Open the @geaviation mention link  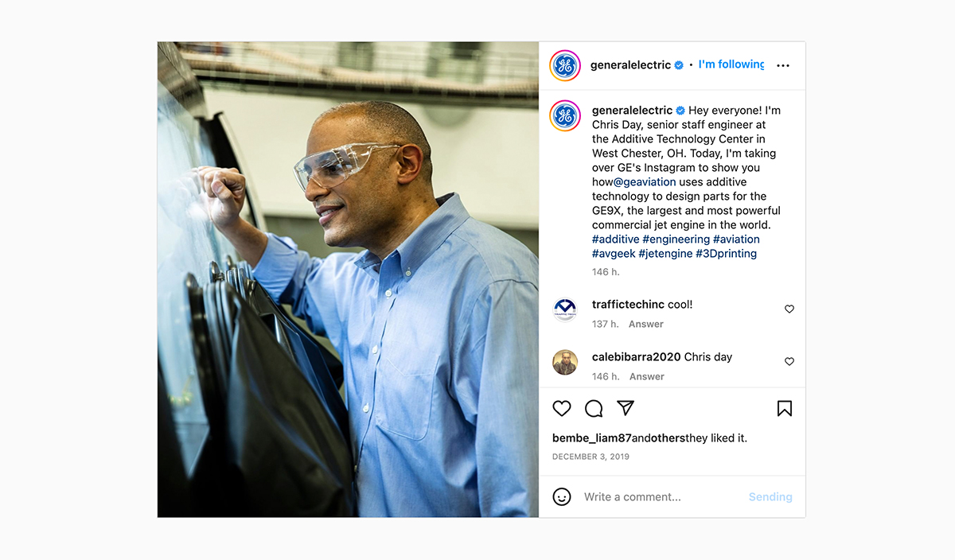click(645, 181)
